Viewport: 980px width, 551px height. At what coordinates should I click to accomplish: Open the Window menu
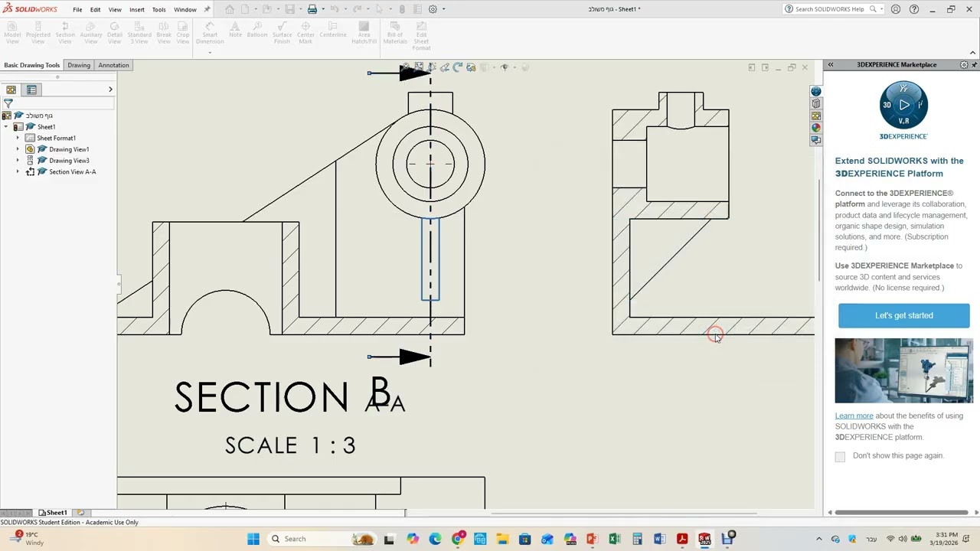(185, 9)
